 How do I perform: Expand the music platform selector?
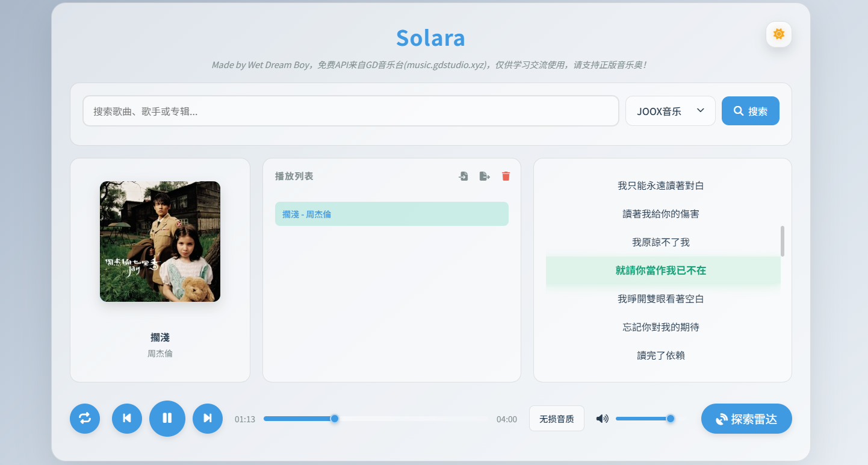click(x=670, y=111)
